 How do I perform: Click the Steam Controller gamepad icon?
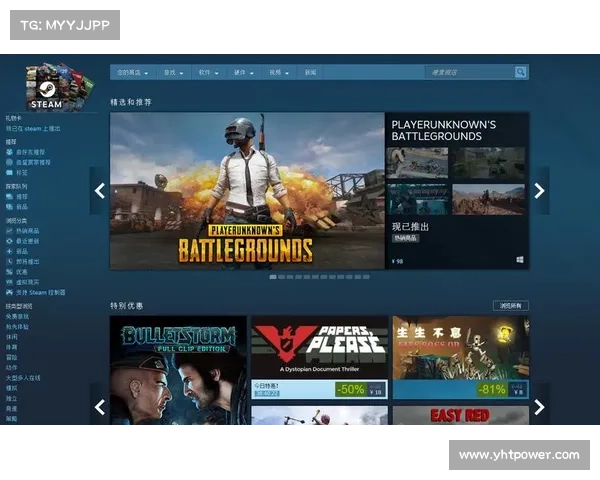click(x=9, y=292)
